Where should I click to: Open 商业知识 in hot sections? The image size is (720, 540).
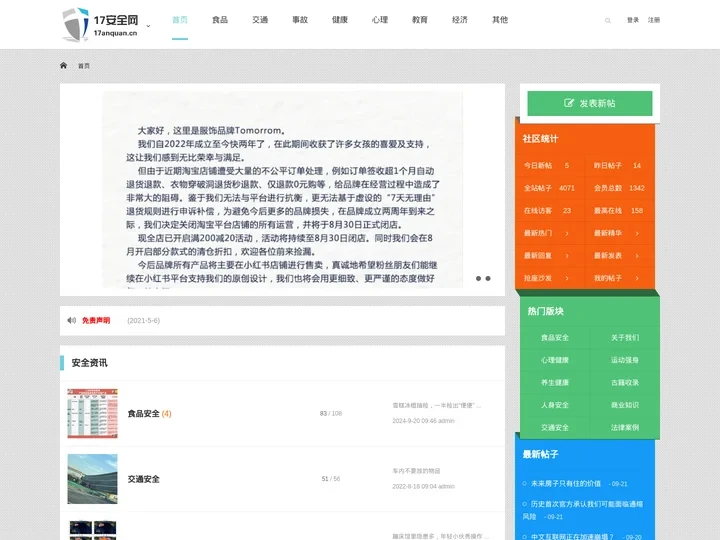(x=625, y=405)
